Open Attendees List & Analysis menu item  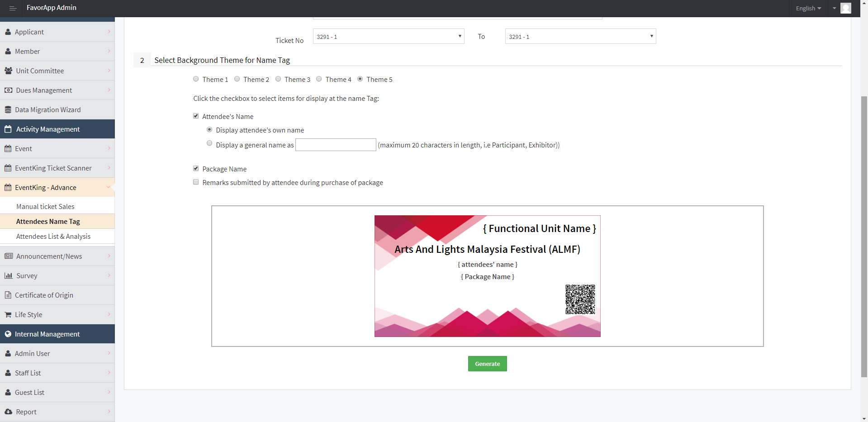(53, 236)
